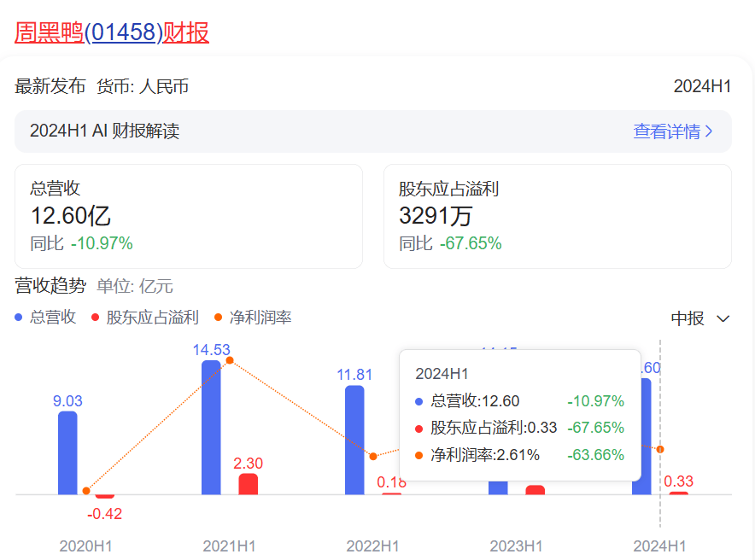Click the 2021H1 blue revenue bar

tap(211, 427)
